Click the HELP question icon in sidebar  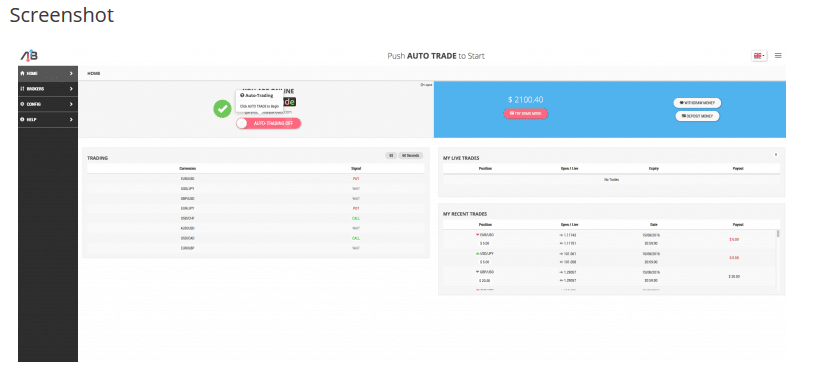22,120
